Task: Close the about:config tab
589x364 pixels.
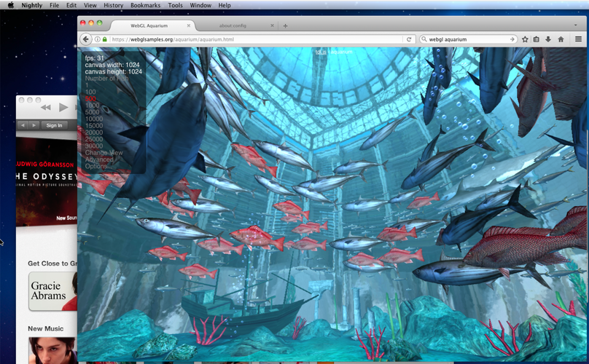Action: click(x=273, y=25)
